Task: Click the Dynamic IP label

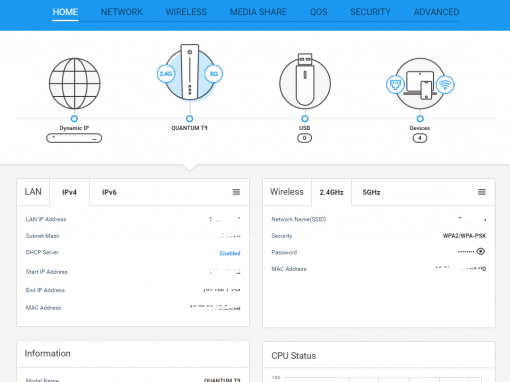Action: (74, 128)
